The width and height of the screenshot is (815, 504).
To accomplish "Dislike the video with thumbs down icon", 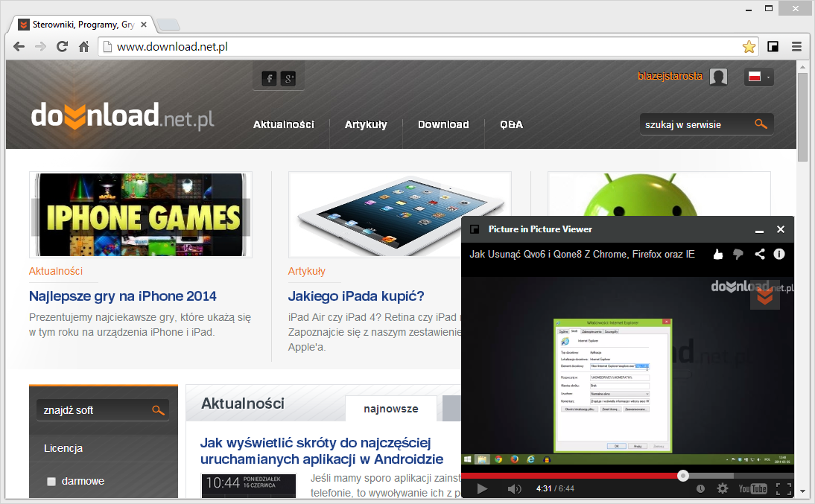I will coord(738,254).
